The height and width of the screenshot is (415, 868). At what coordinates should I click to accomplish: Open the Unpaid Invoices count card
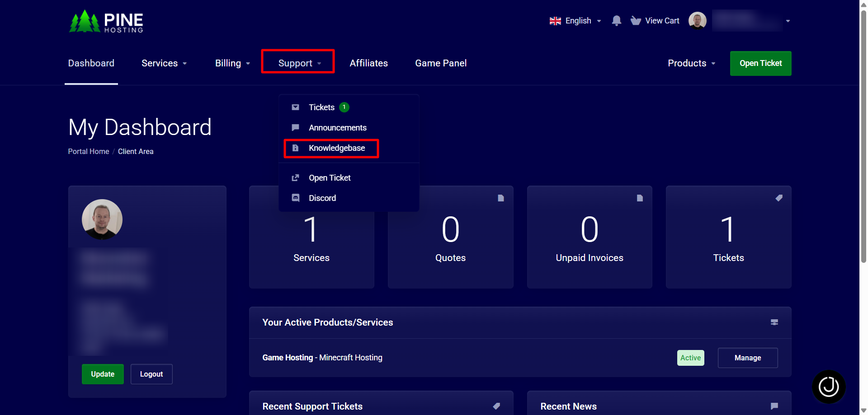[590, 237]
